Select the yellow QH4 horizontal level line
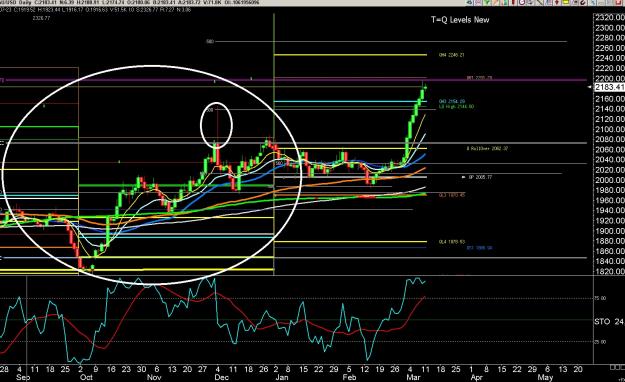The width and height of the screenshot is (625, 382). point(350,55)
